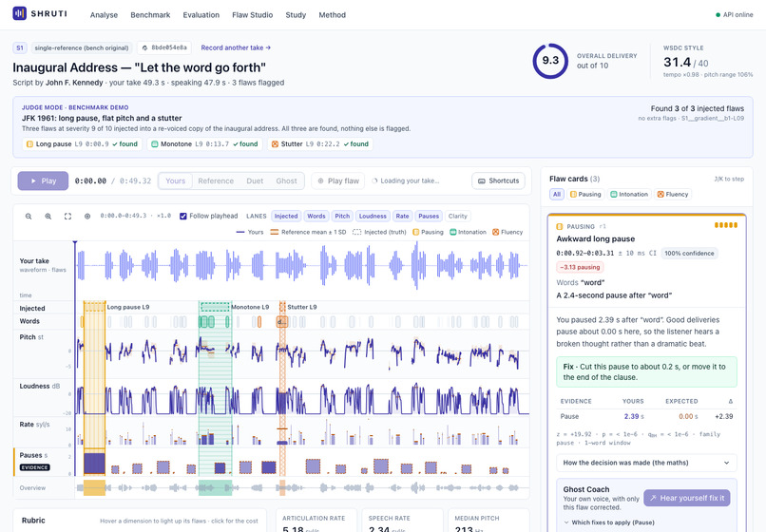Click the Shruti logo icon
Screen dimensions: 766x532
(x=20, y=13)
